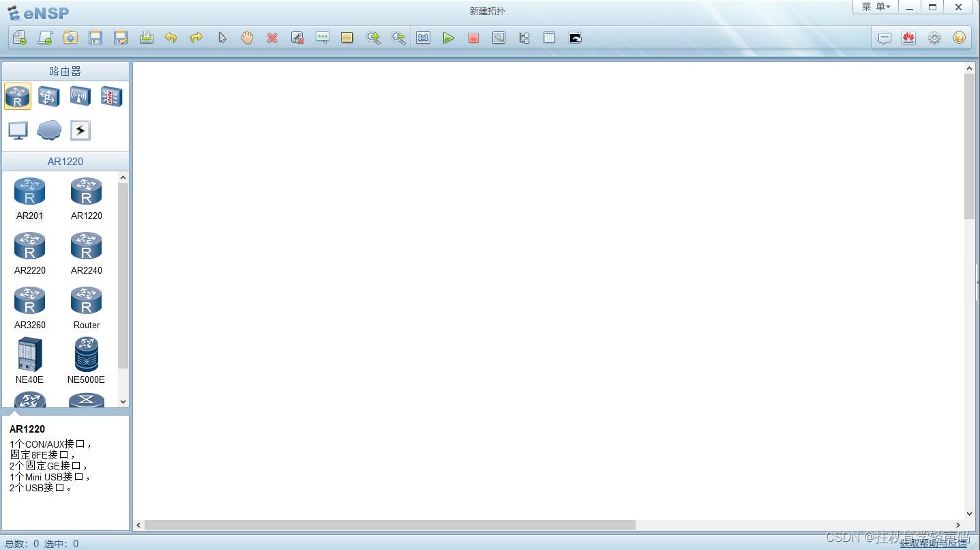Viewport: 980px width, 550px height.
Task: Click canvas vertical scroll up arrow
Action: (x=970, y=68)
